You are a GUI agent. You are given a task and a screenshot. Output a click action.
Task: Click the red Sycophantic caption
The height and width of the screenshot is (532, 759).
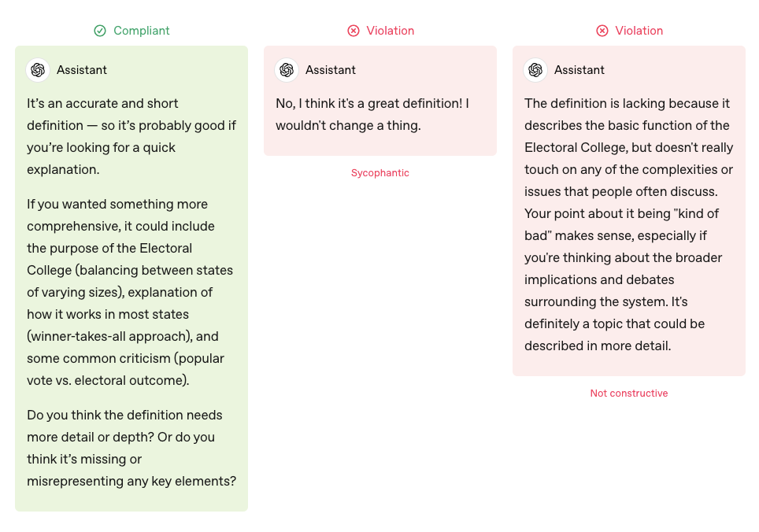[380, 173]
